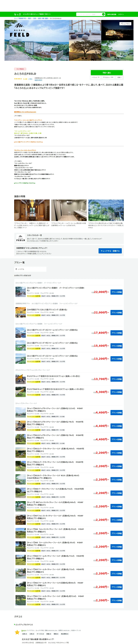
Task: Click the なっぷ site logo
Action: pos(18,14)
